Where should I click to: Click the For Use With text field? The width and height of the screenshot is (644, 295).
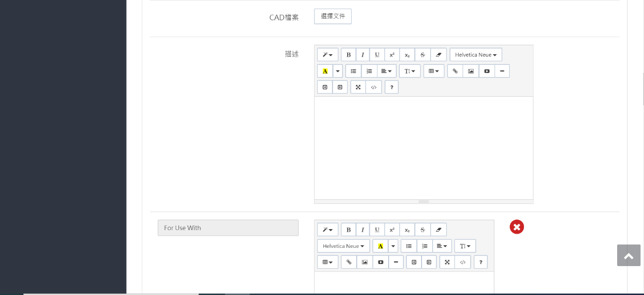(x=228, y=228)
